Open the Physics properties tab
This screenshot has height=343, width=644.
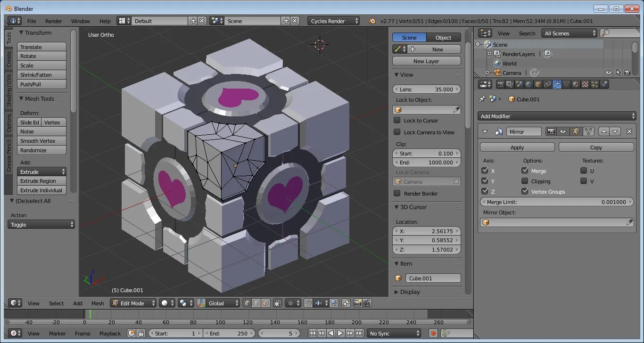[604, 84]
